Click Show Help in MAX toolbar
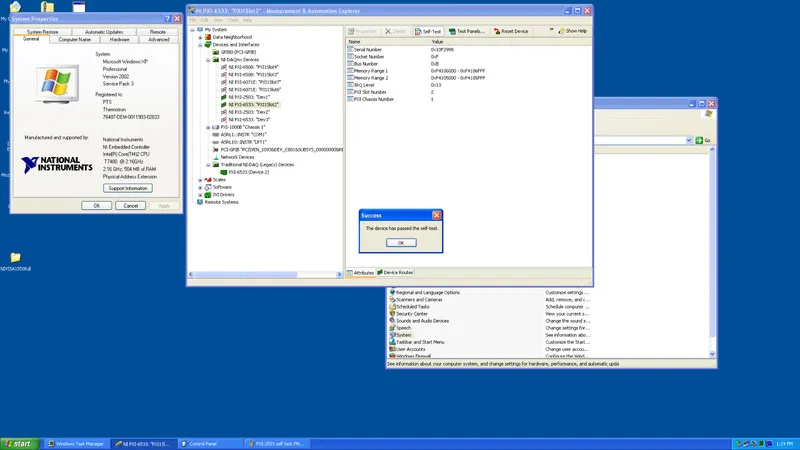 pyautogui.click(x=572, y=31)
